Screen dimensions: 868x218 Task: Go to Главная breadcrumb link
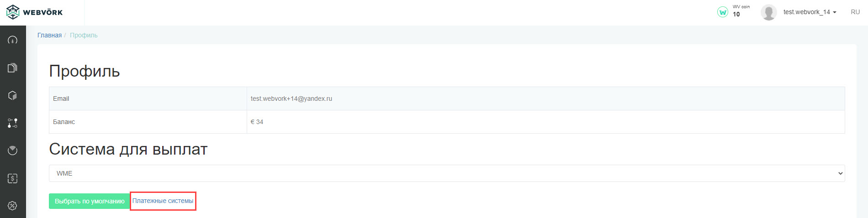49,35
